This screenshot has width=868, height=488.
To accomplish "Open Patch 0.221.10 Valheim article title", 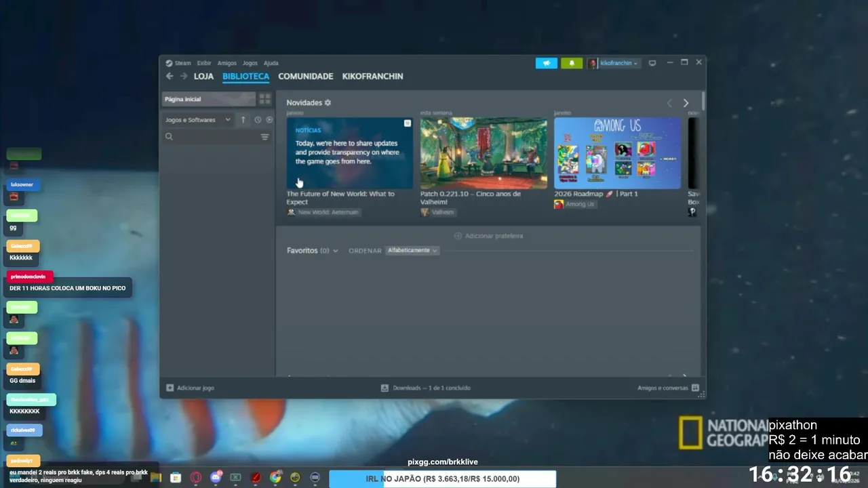I will (x=471, y=198).
